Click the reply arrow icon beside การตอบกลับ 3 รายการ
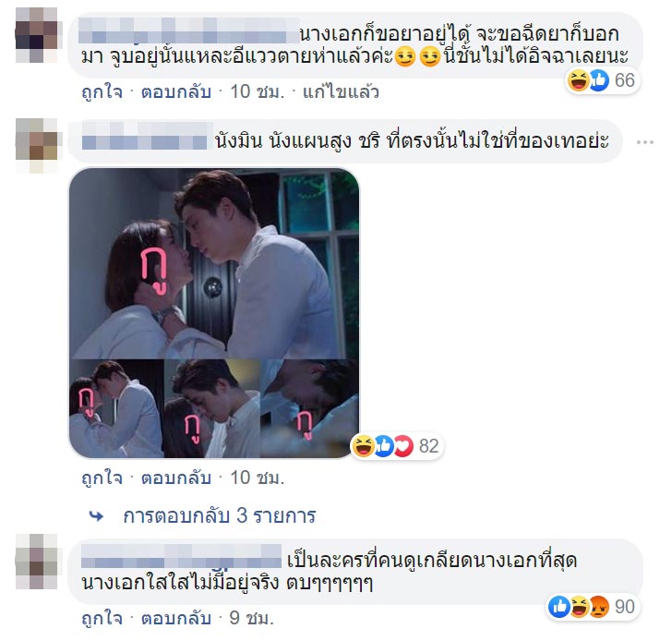 click(97, 516)
